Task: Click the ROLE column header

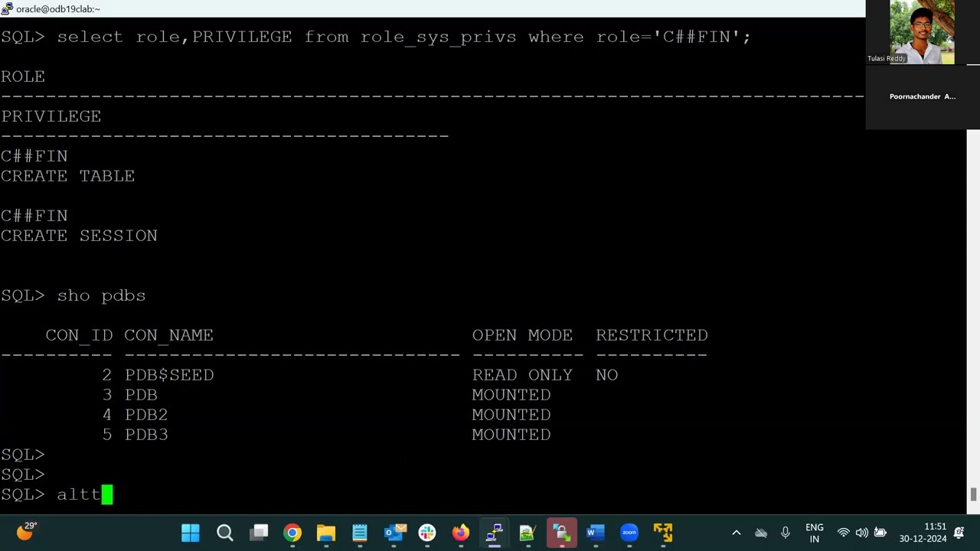Action: click(23, 77)
